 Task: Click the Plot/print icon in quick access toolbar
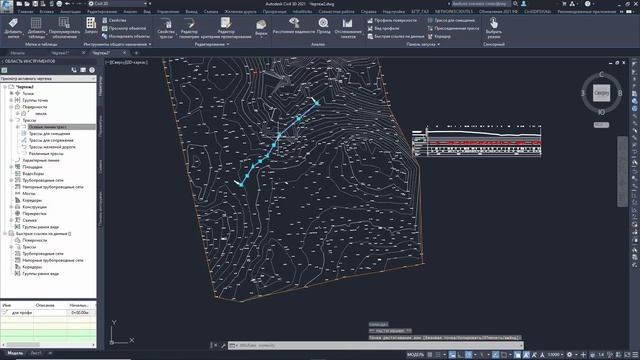pos(59,4)
